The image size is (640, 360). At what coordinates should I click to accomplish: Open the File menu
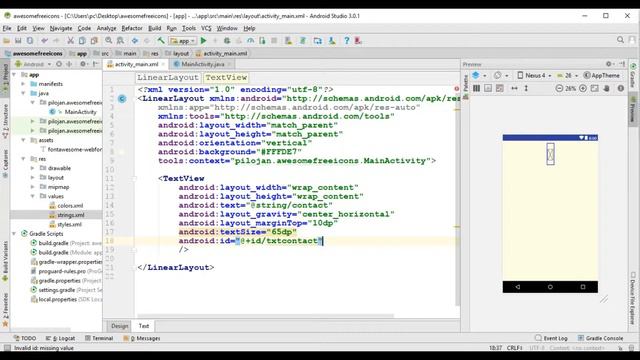(7, 28)
